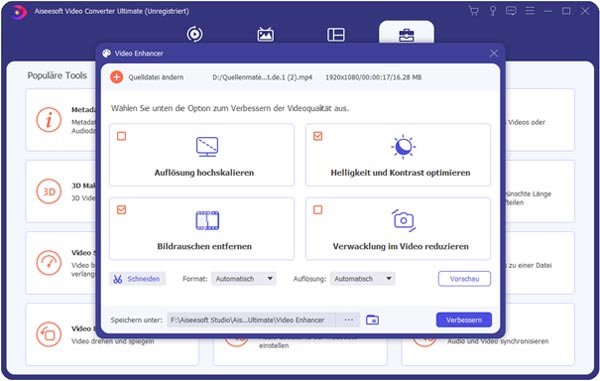600x381 pixels.
Task: Click the camera shake reduction icon
Action: coord(403,220)
